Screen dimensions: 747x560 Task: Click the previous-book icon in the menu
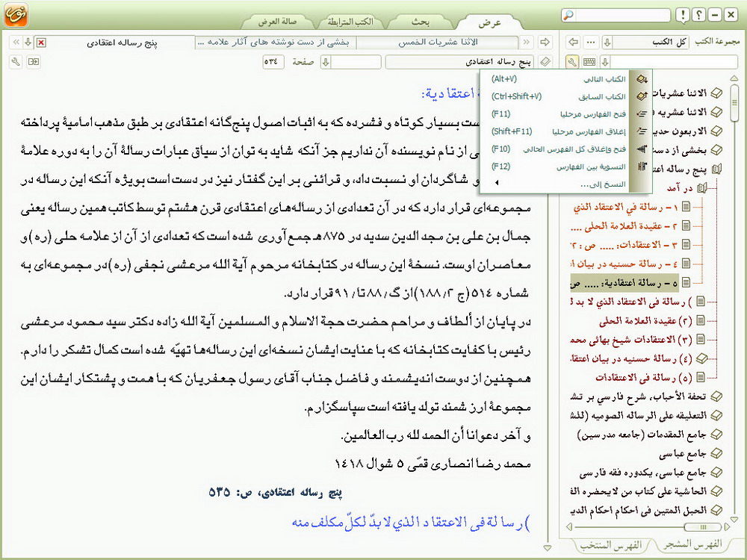(x=641, y=96)
